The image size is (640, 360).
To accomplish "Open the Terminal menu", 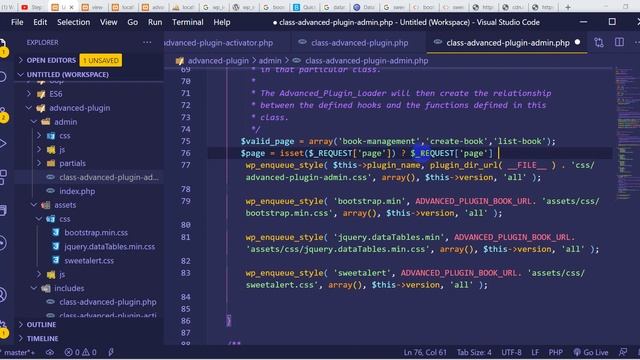I will 188,22.
